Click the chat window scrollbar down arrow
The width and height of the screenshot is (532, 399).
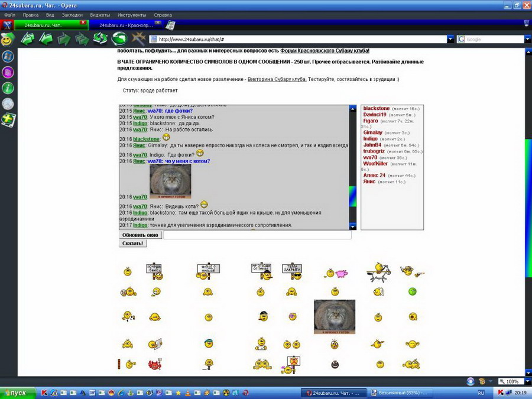point(352,226)
